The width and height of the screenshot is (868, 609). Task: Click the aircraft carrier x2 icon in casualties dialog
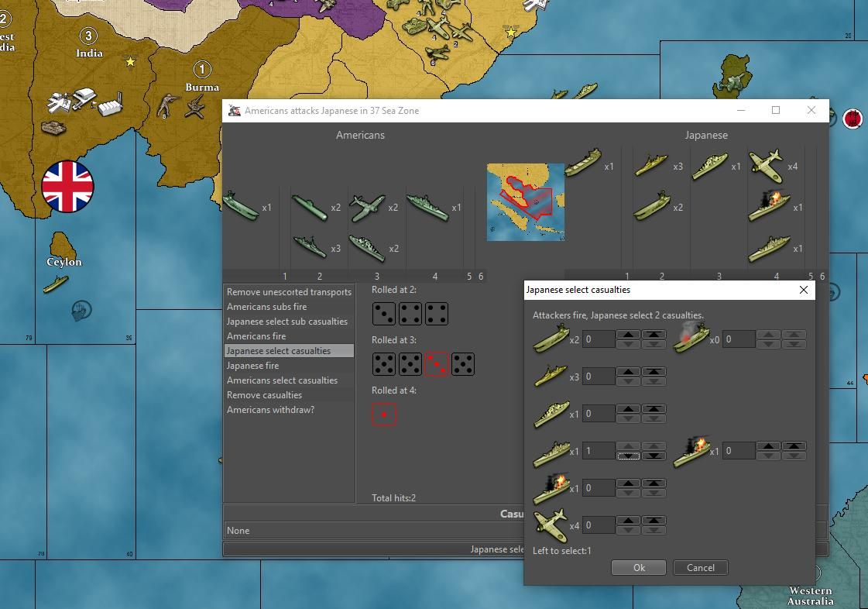(551, 339)
